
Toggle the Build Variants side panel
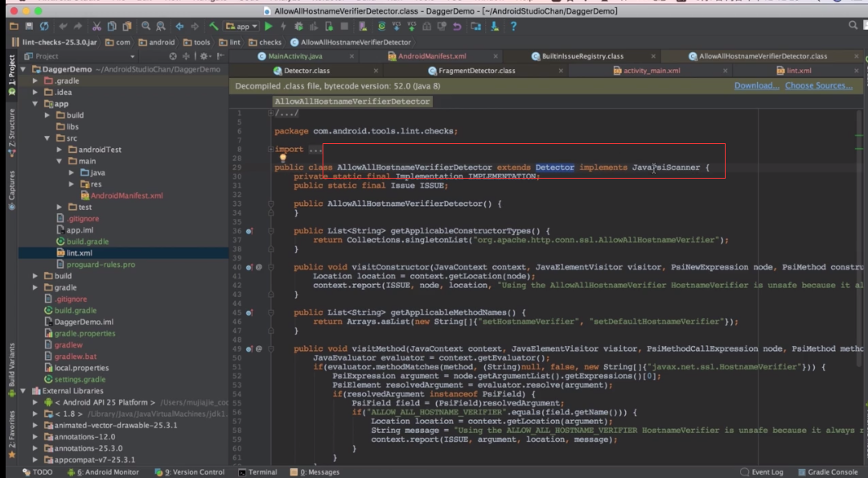click(x=11, y=369)
